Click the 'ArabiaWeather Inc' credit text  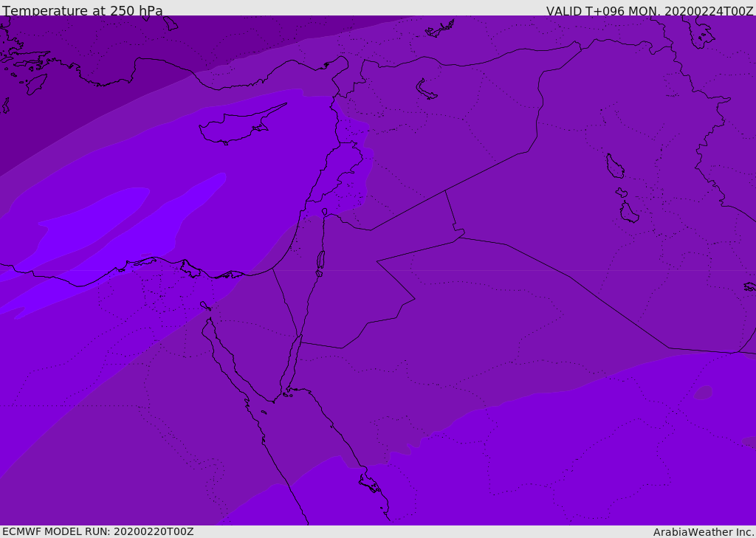click(x=704, y=532)
